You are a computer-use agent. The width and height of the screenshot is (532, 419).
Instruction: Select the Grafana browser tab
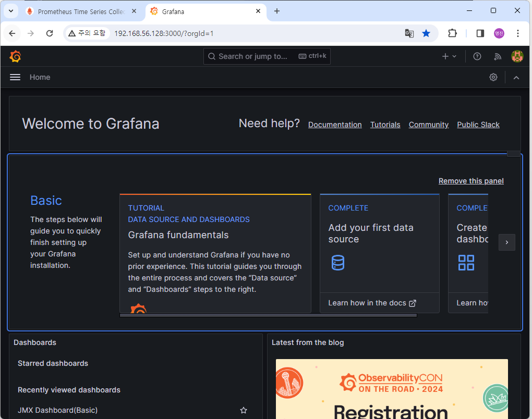207,11
